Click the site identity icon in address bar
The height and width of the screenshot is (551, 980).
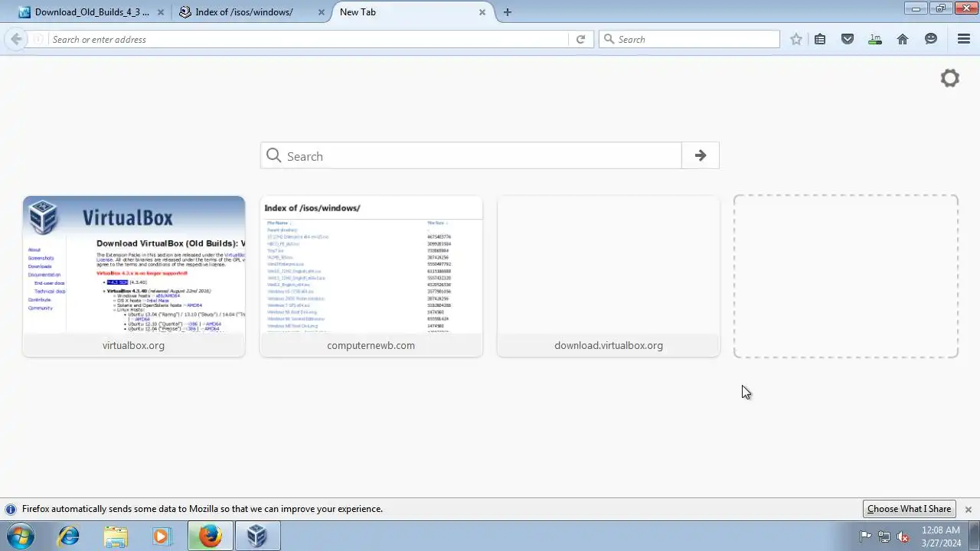pos(38,39)
